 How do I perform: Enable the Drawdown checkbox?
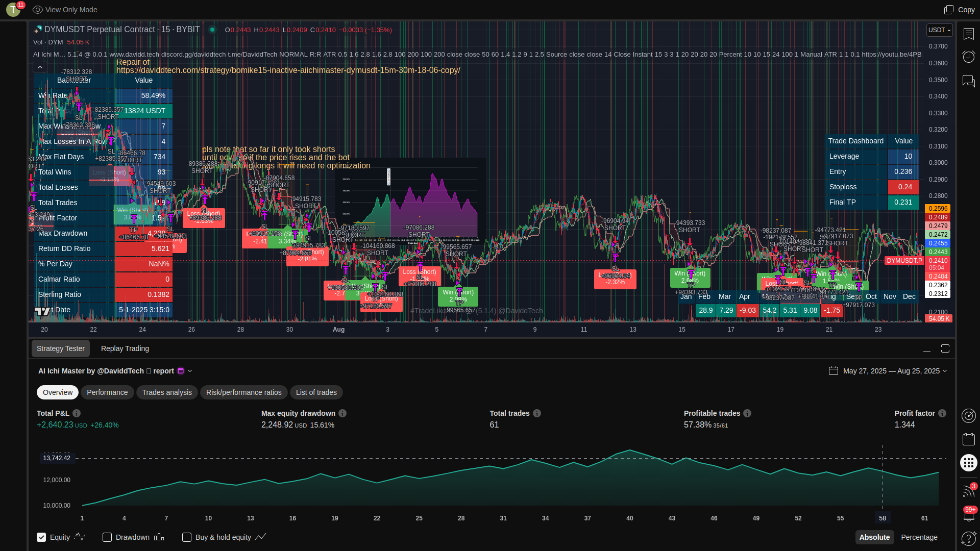click(107, 537)
